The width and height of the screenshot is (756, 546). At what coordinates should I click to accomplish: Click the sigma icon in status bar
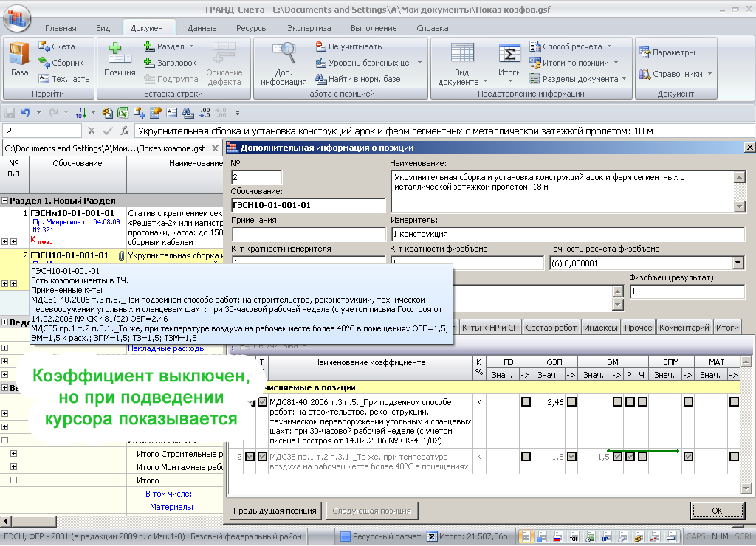click(x=432, y=536)
